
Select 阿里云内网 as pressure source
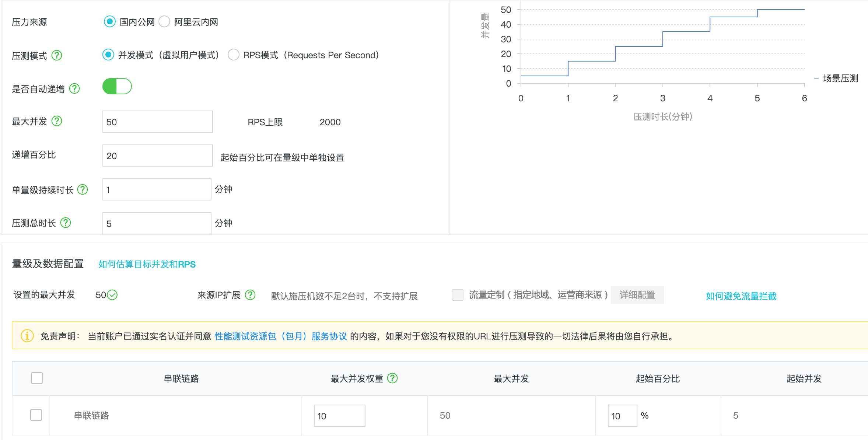click(164, 22)
